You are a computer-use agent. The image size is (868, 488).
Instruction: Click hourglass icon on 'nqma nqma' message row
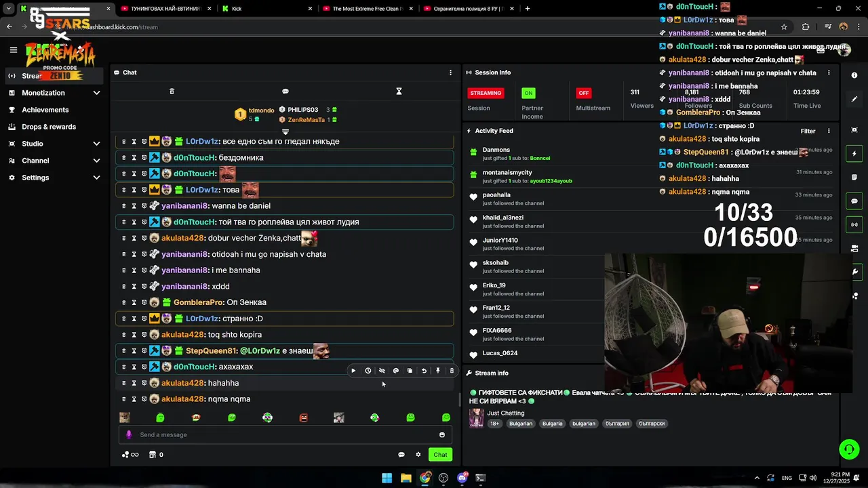[134, 399]
